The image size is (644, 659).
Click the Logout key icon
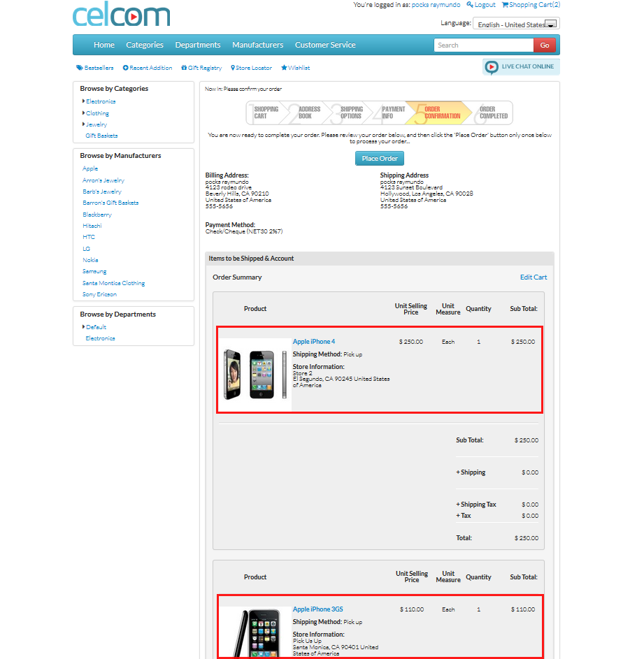coord(470,5)
